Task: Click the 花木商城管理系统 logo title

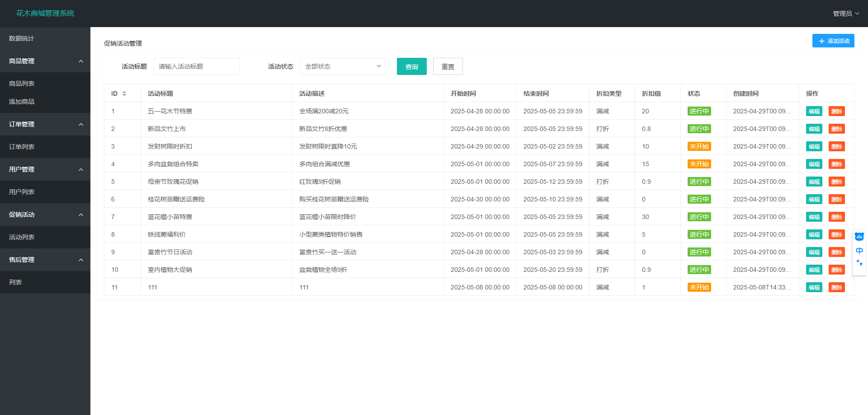Action: [45, 13]
